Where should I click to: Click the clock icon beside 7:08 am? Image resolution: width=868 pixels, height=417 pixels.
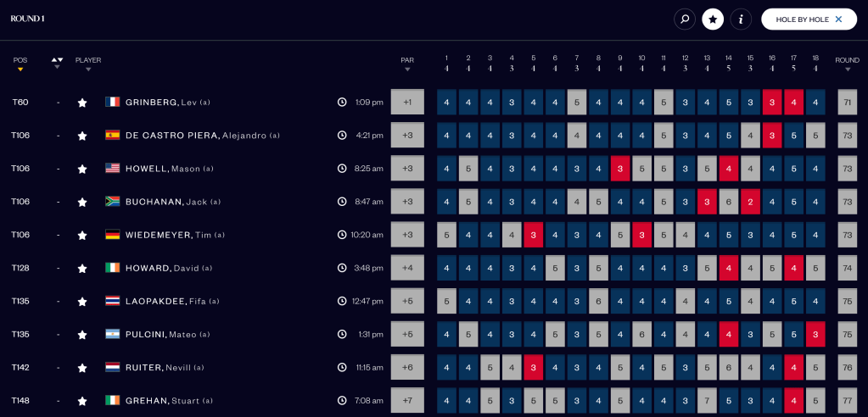point(342,400)
